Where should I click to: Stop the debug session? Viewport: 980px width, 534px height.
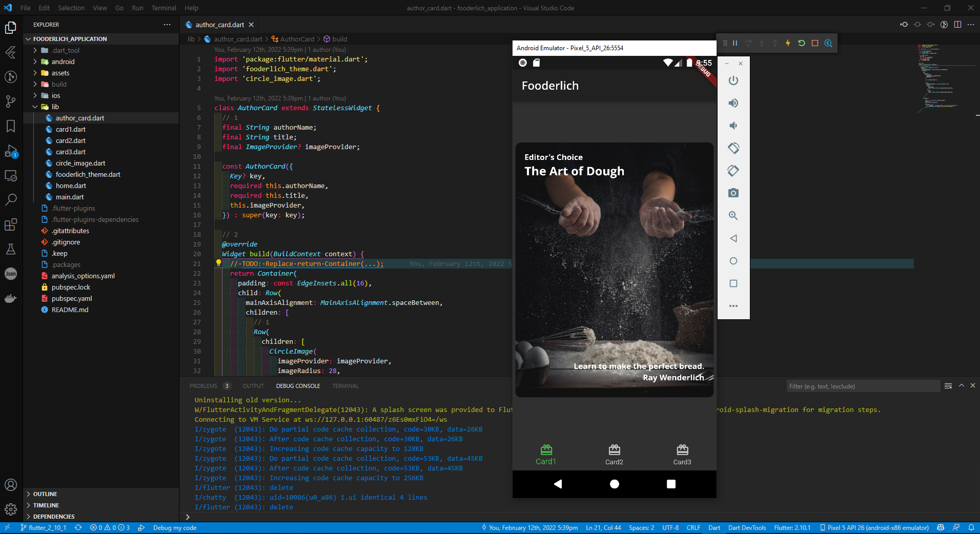click(814, 43)
